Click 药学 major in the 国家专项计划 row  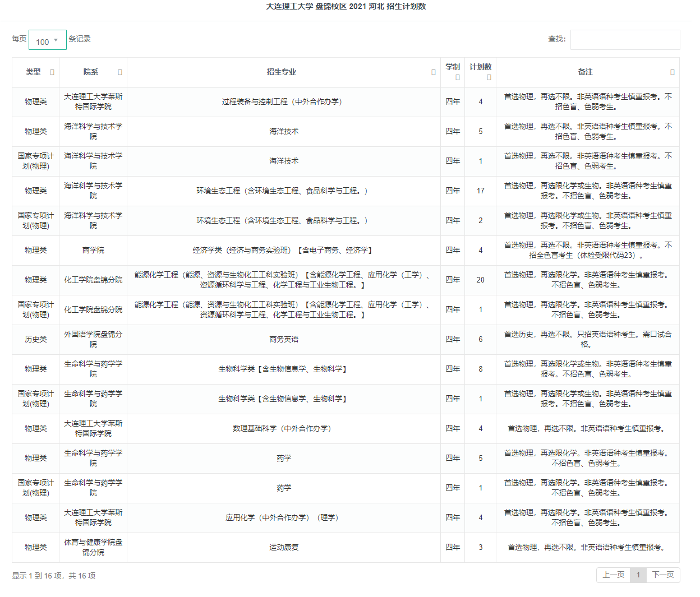coord(284,488)
